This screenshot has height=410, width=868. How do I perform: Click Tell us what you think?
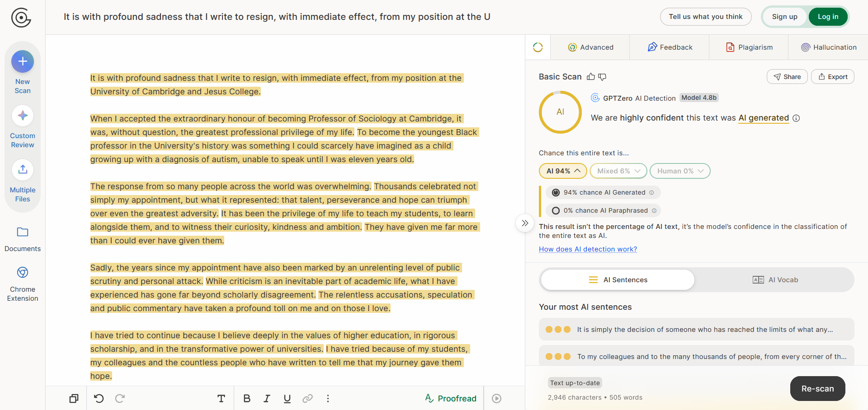706,17
